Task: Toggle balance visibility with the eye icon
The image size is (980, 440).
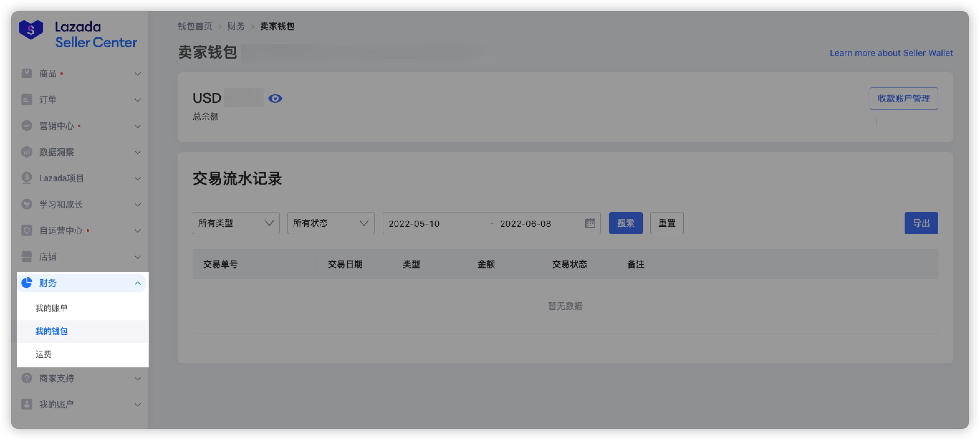Action: click(x=276, y=98)
